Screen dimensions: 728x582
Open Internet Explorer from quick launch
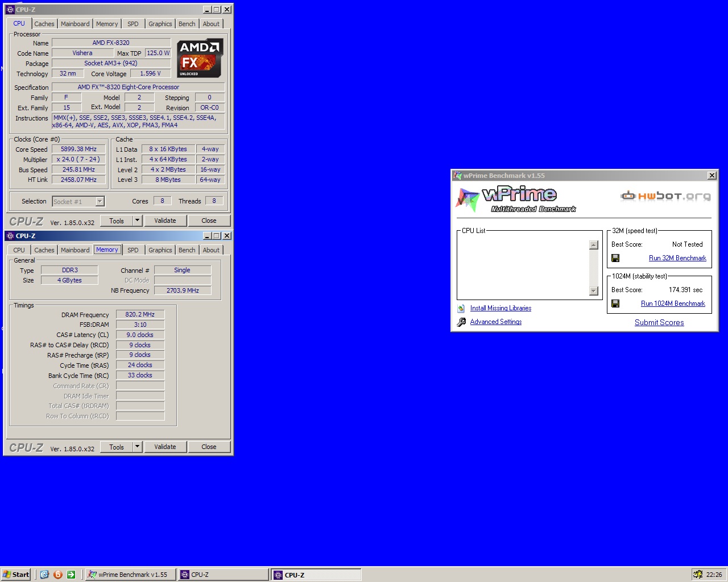44,575
